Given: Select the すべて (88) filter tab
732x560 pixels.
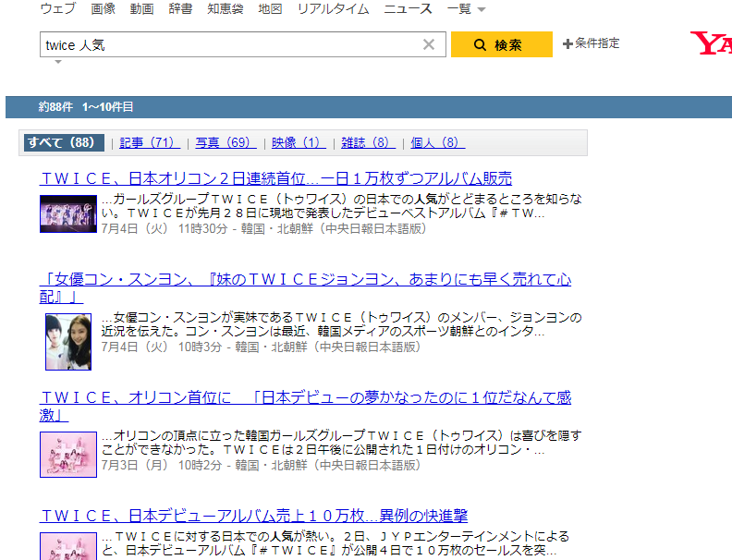Looking at the screenshot, I should (x=62, y=142).
